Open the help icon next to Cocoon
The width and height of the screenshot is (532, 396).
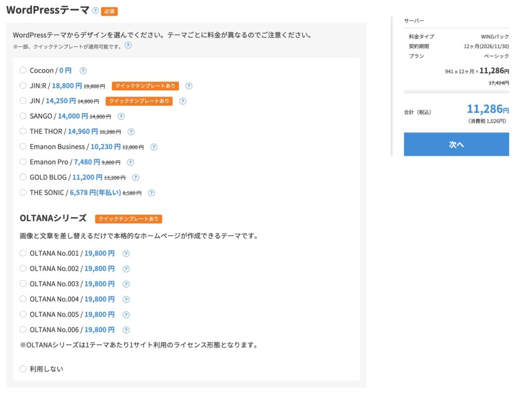point(83,70)
